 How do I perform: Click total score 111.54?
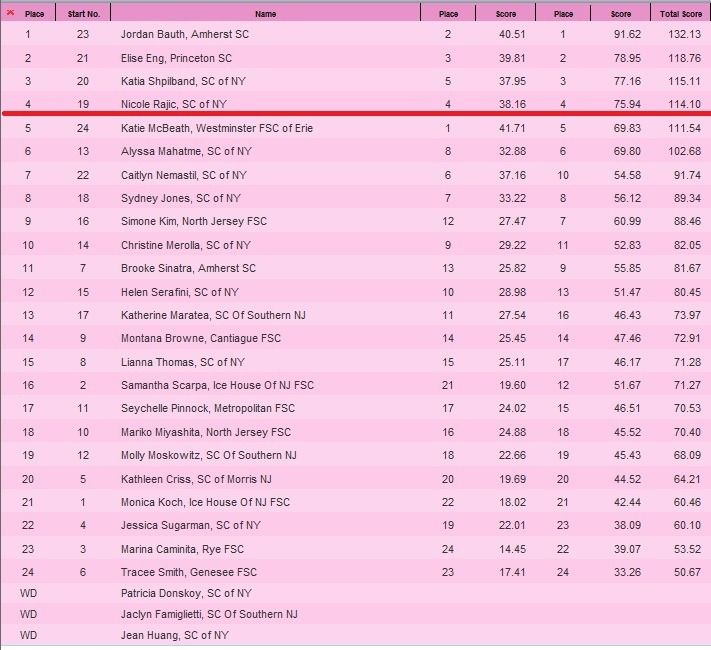[685, 128]
